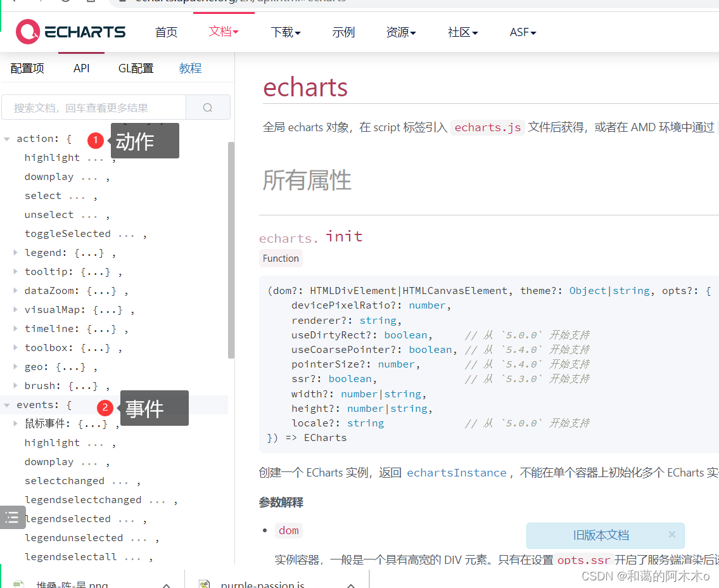Image resolution: width=719 pixels, height=588 pixels.
Task: Select the unselect action item
Action: [49, 215]
